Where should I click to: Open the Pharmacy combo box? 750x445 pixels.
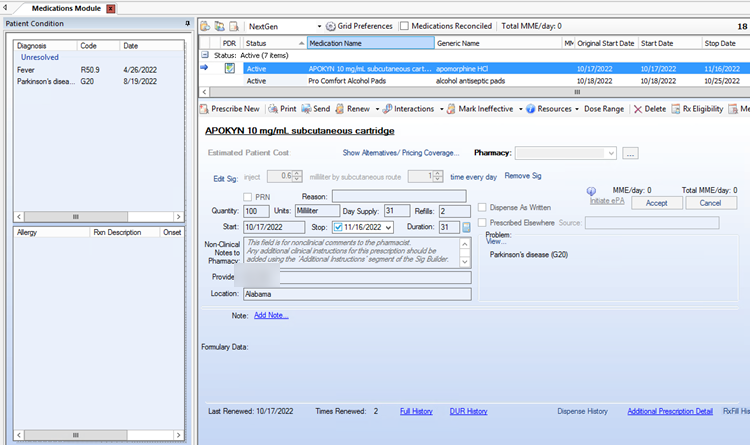coord(565,153)
